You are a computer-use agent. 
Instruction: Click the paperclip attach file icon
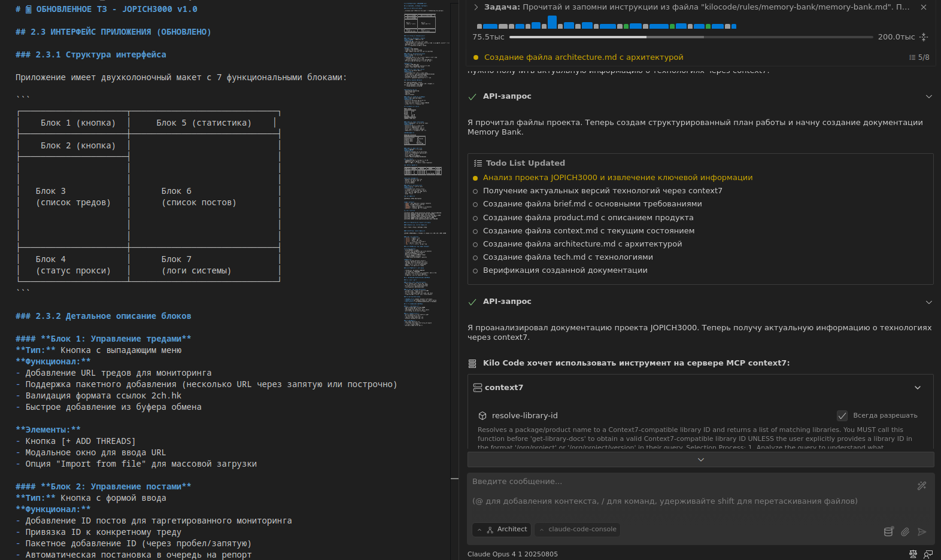point(905,532)
